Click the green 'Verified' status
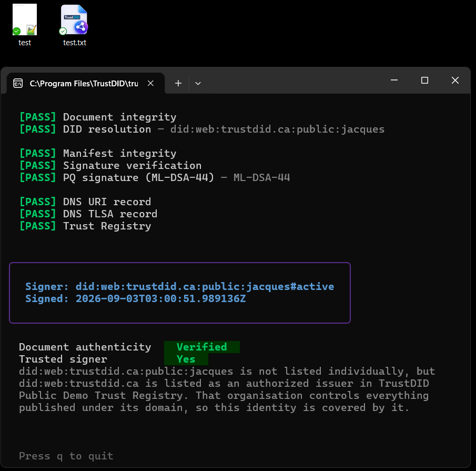The image size is (476, 471). pos(202,347)
